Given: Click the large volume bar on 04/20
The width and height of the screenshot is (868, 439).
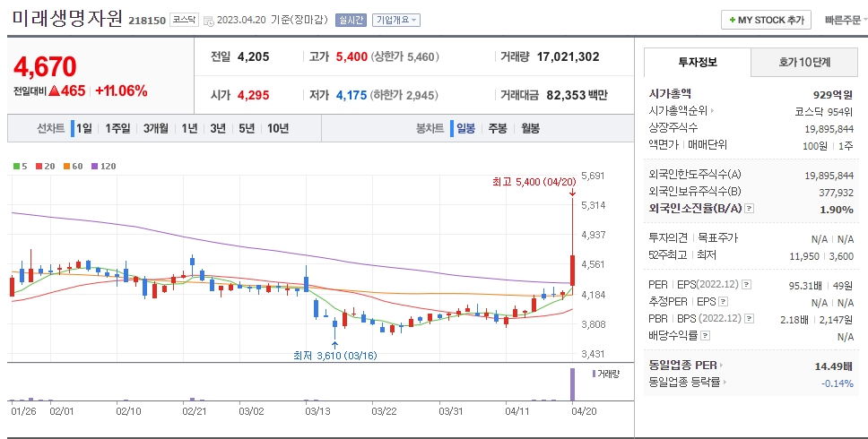Looking at the screenshot, I should pos(572,383).
